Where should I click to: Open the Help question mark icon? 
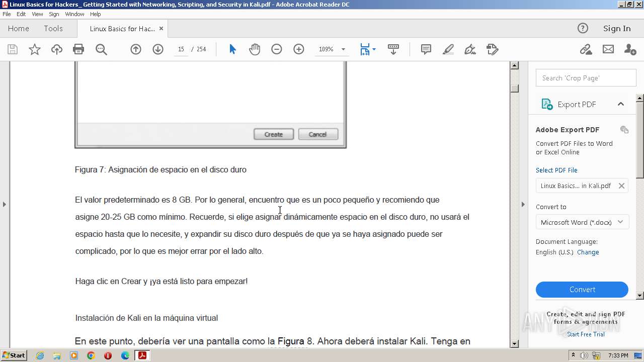[583, 28]
